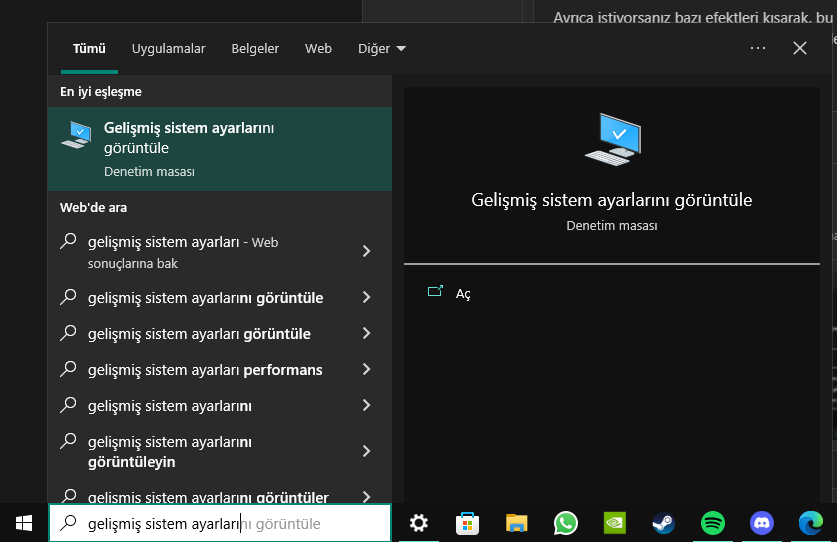Screen dimensions: 837x542
Task: Open the Windows Start menu
Action: (x=23, y=523)
